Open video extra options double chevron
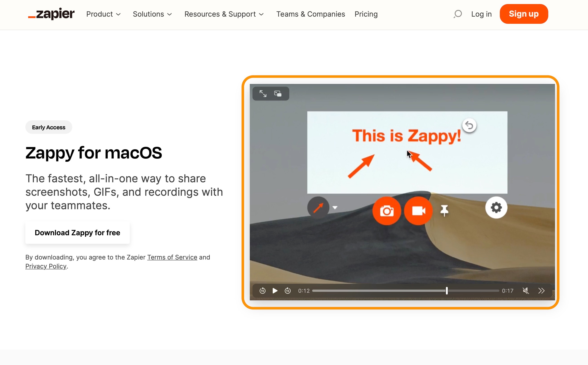Screen dimensions: 588x365 pyautogui.click(x=542, y=291)
